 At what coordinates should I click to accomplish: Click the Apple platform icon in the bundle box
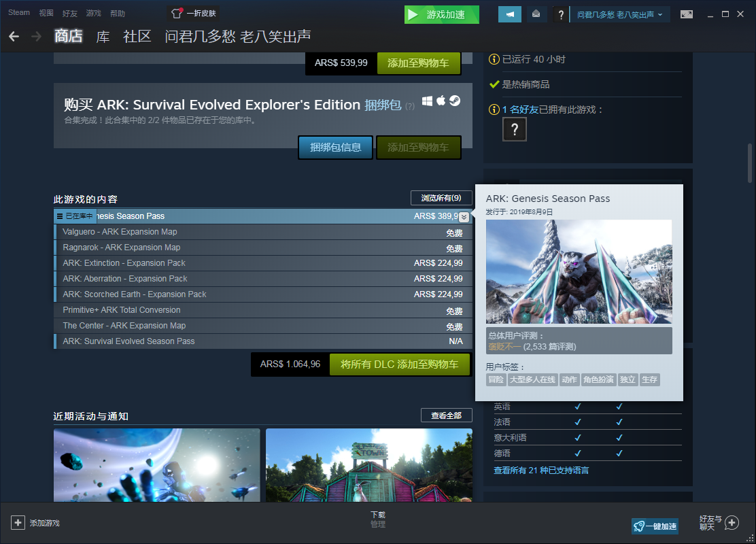441,101
